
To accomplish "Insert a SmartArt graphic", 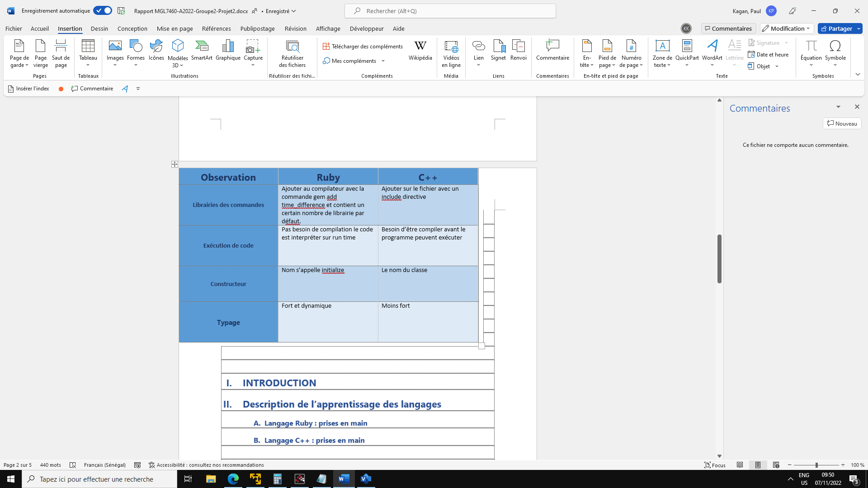I will tap(202, 51).
